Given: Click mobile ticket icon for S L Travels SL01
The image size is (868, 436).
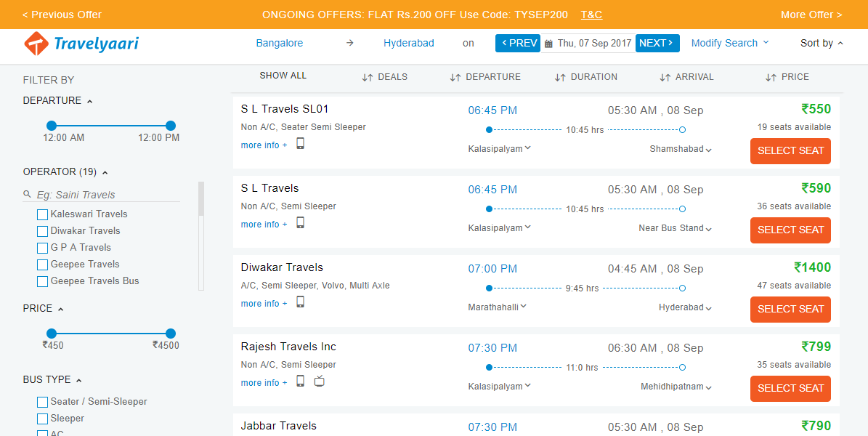Looking at the screenshot, I should tap(301, 144).
